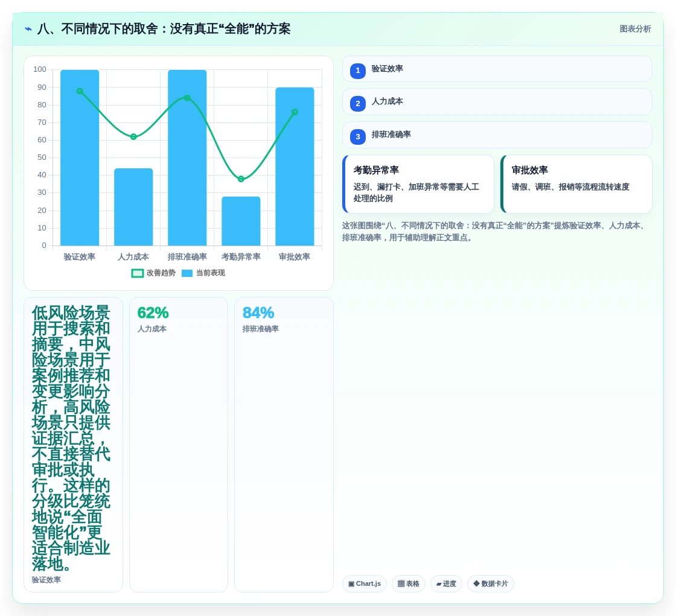Screen dimensions: 676x616
Task: Click the Chart.js tag
Action: pos(365,583)
